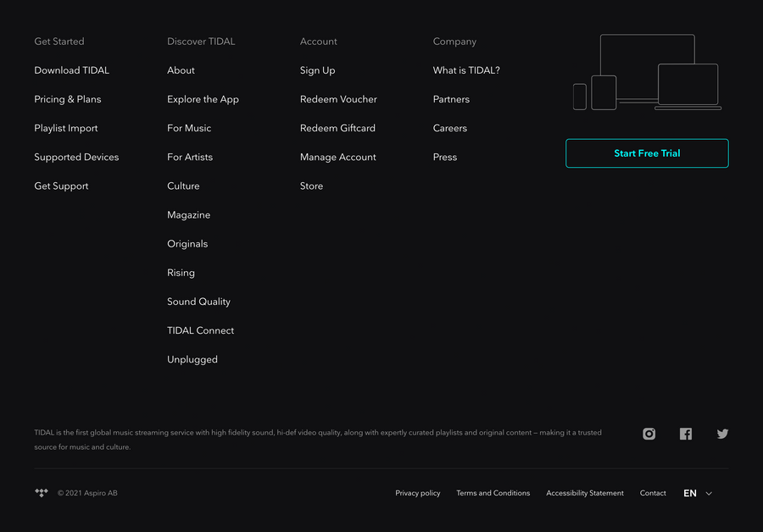The width and height of the screenshot is (763, 532).
Task: Click Sign Up under Account
Action: coord(317,70)
